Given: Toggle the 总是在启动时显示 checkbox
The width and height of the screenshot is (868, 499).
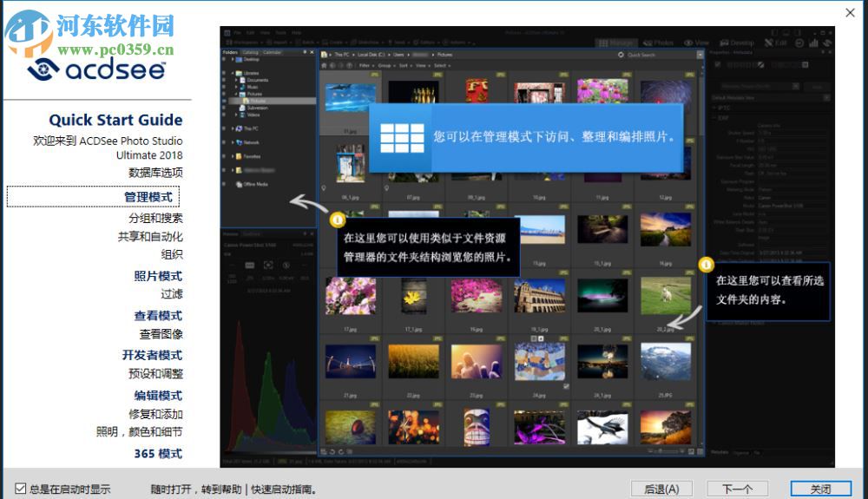Looking at the screenshot, I should [21, 489].
